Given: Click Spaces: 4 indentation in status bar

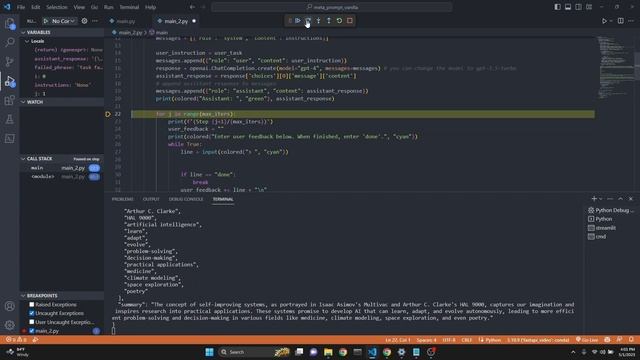Looking at the screenshot, I should pos(426,340).
